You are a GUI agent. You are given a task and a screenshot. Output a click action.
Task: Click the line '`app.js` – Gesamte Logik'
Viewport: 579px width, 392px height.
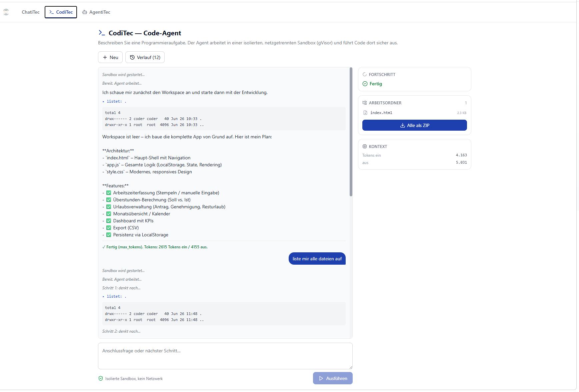point(162,165)
